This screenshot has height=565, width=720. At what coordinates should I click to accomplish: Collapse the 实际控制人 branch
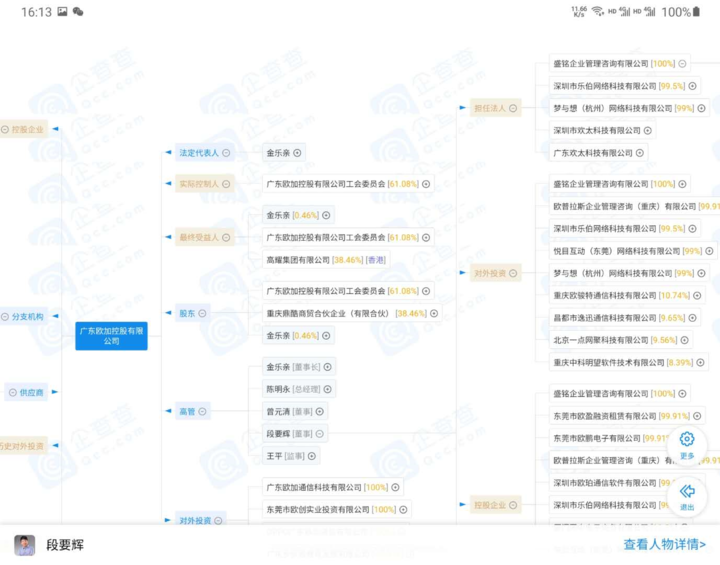pos(226,184)
